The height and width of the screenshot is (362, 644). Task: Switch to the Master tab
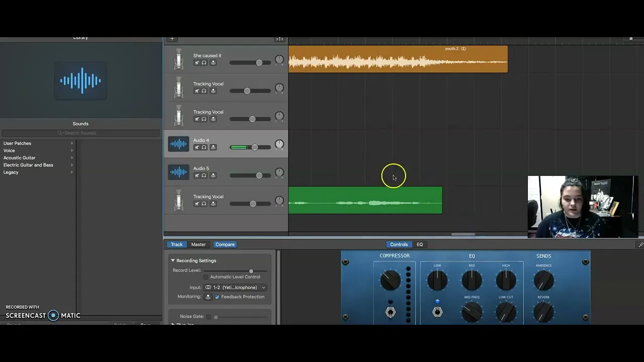(198, 244)
